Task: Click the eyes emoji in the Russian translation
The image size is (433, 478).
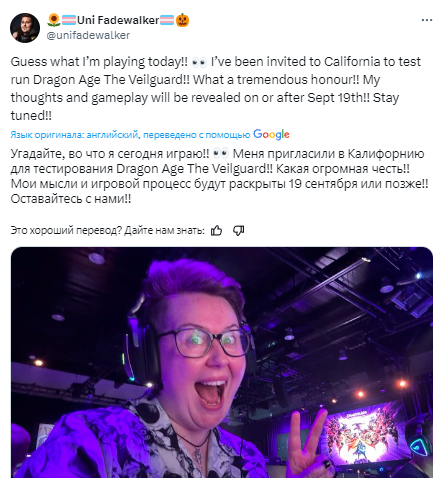Action: pos(221,154)
